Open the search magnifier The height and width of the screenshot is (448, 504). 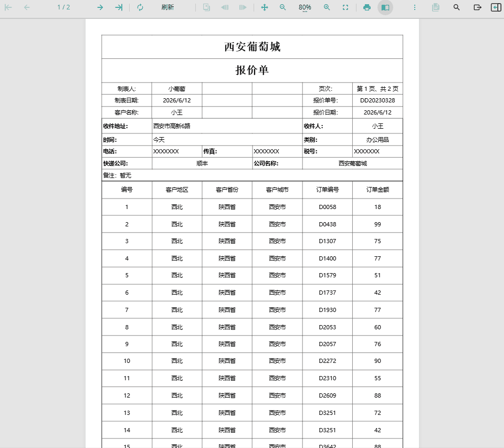456,7
